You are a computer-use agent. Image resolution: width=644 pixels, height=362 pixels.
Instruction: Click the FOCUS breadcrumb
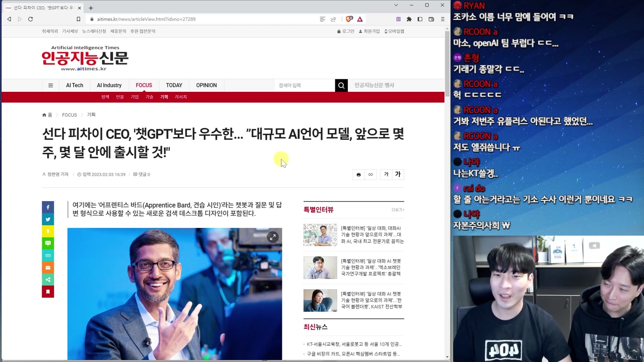(69, 115)
